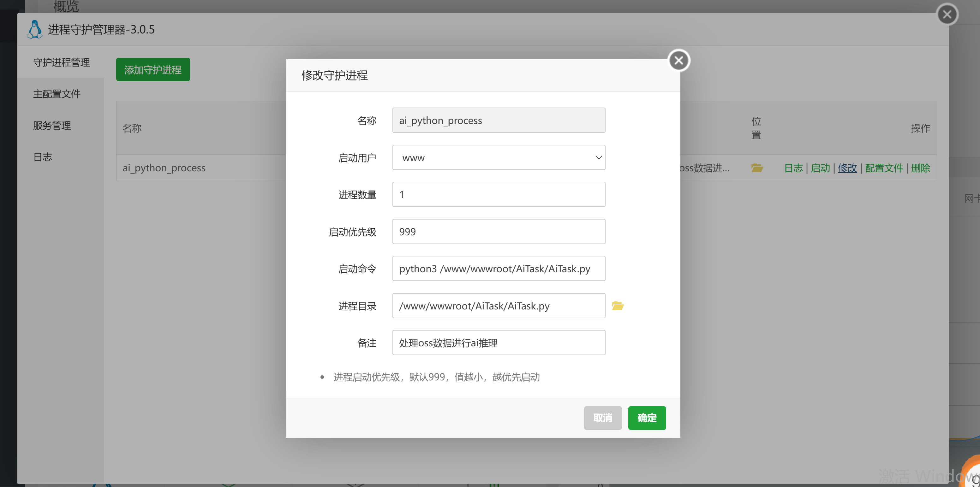The height and width of the screenshot is (487, 980).
Task: Close the 修改守护进程 dialog
Action: 679,61
